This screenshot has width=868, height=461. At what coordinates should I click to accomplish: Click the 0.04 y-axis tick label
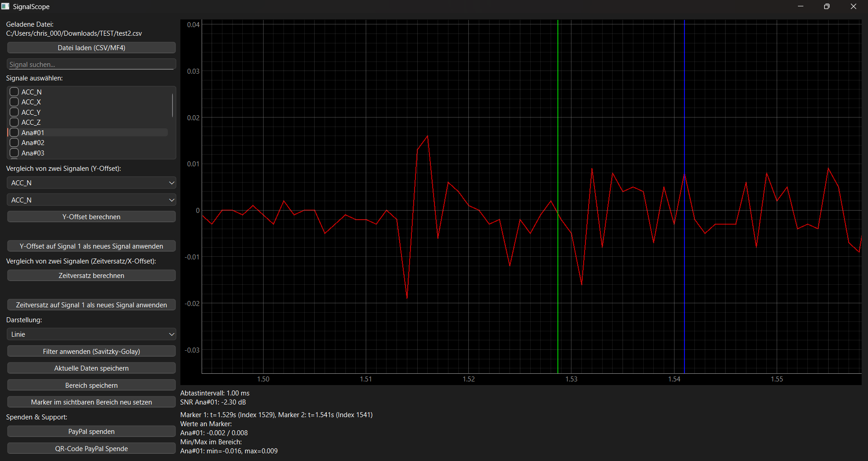coord(193,25)
